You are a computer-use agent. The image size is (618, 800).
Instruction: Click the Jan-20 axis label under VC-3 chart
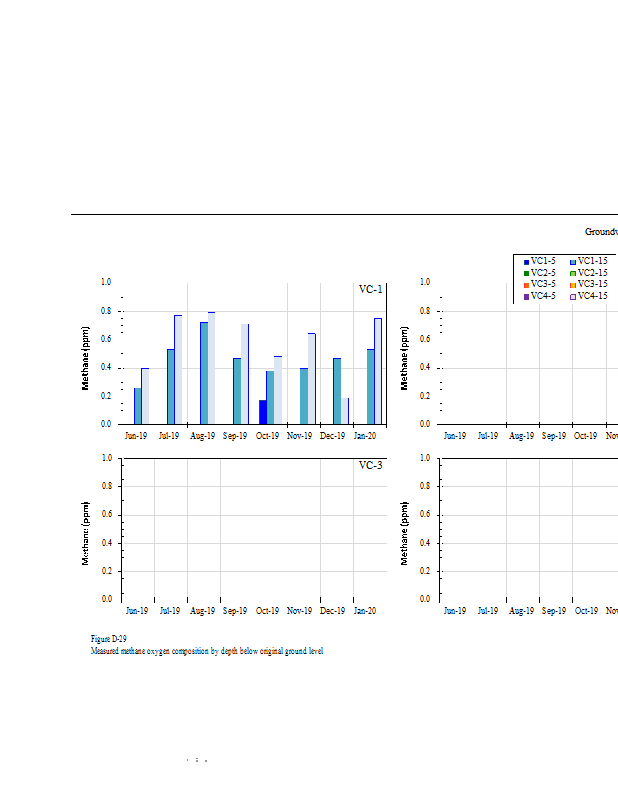pos(365,611)
